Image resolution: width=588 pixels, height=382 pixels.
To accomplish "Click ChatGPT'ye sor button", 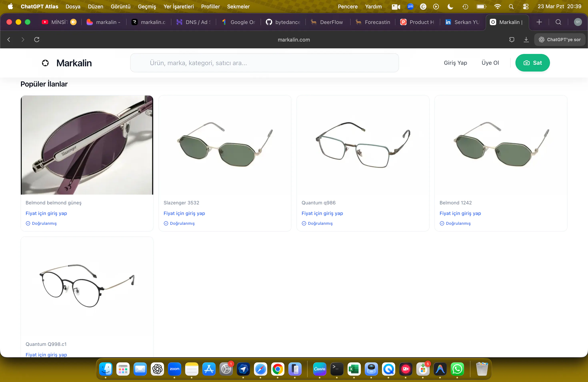I will pyautogui.click(x=560, y=40).
